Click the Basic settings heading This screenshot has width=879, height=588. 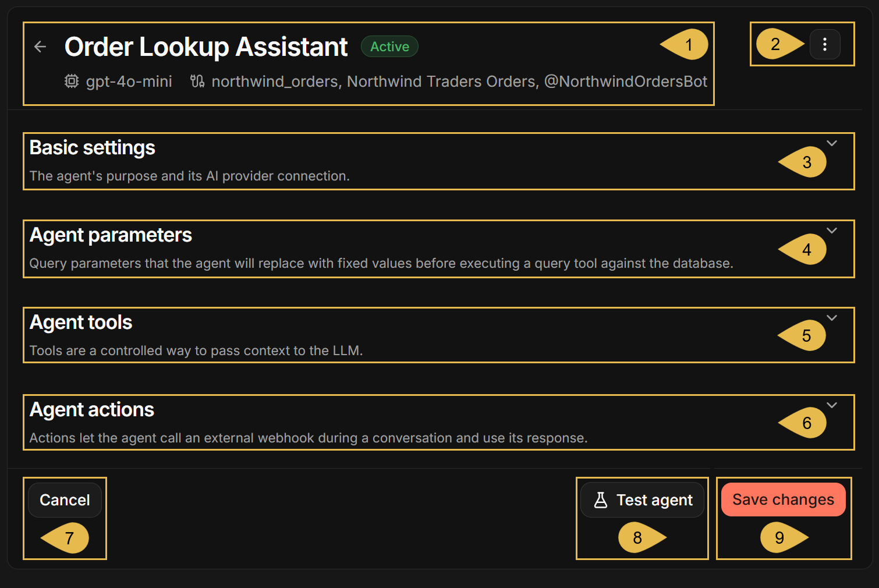point(93,148)
